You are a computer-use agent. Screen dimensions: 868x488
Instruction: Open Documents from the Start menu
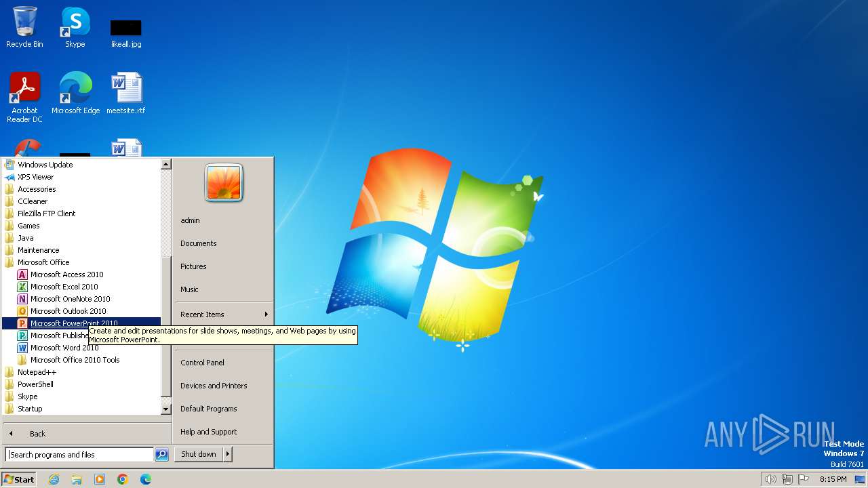pyautogui.click(x=199, y=243)
